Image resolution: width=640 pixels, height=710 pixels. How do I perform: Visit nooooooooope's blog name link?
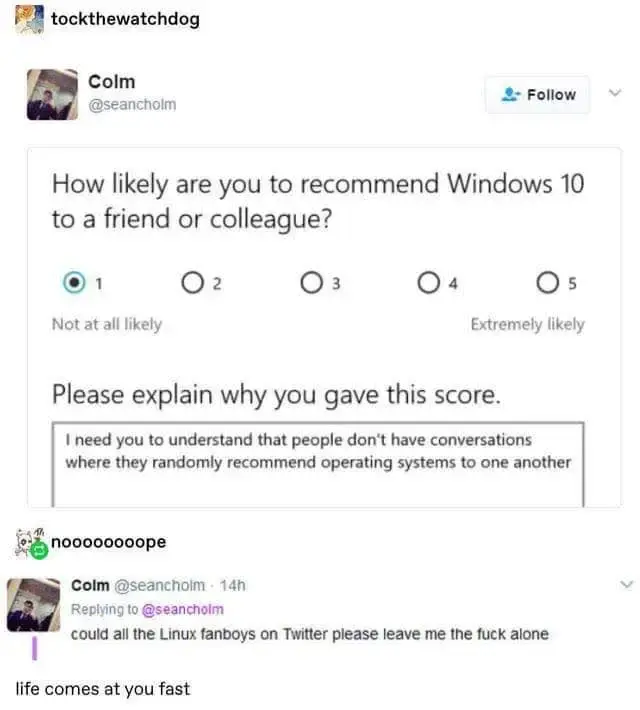point(109,542)
